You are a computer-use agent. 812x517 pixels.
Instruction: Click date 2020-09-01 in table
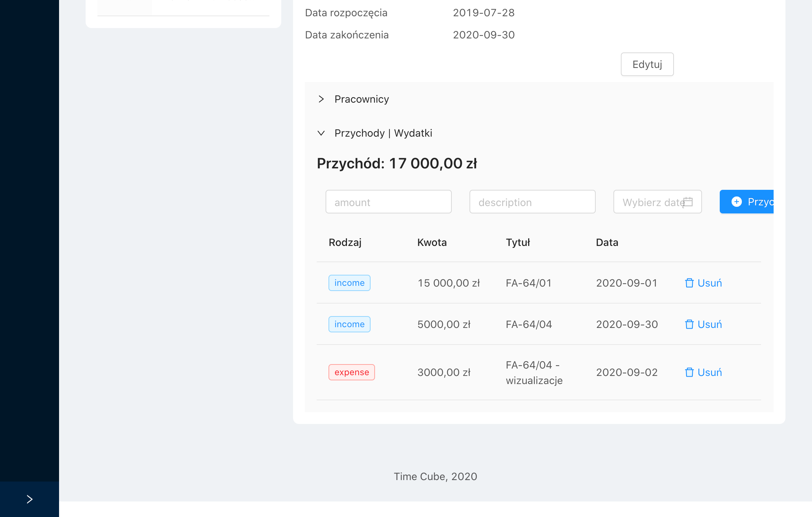[x=627, y=283]
